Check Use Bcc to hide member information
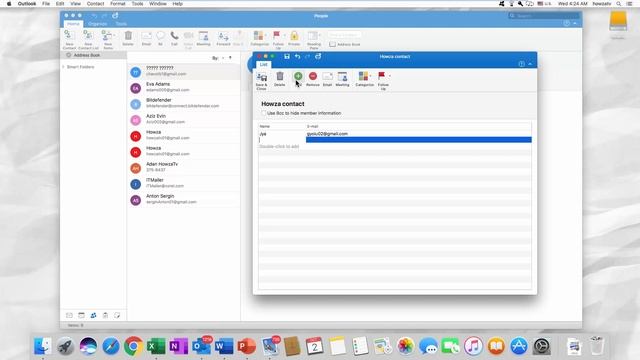 click(264, 113)
